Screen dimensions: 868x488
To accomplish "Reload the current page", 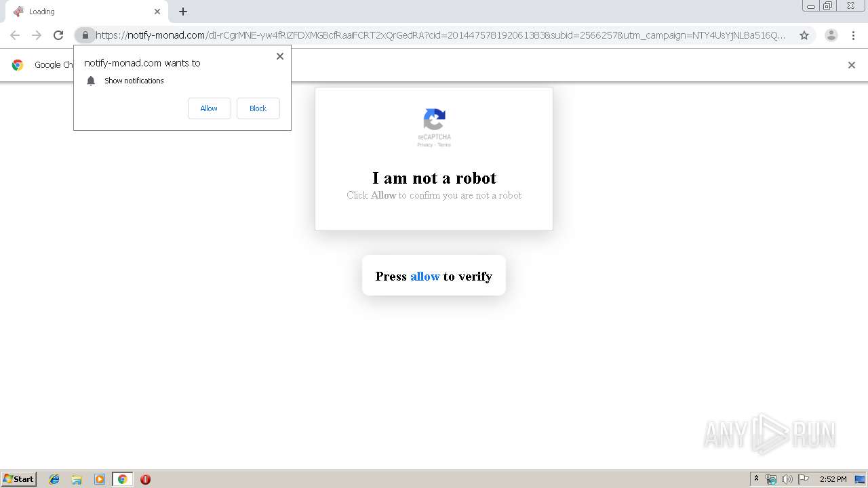I will click(58, 35).
